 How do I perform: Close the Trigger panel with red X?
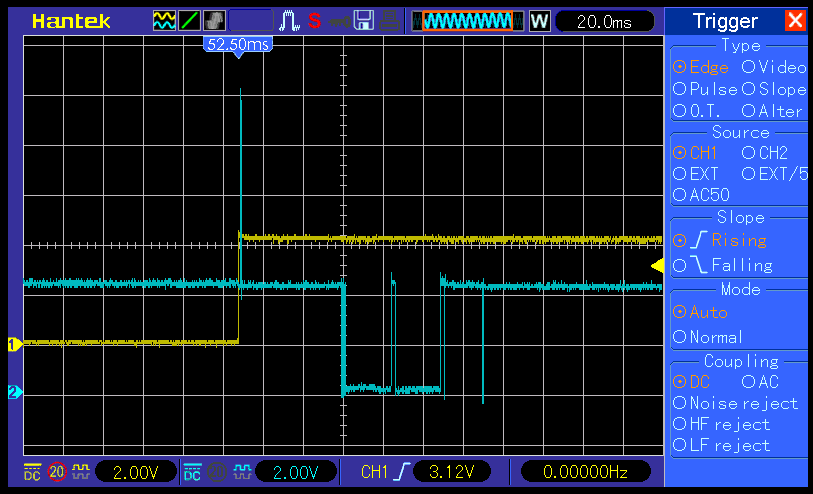[x=795, y=21]
